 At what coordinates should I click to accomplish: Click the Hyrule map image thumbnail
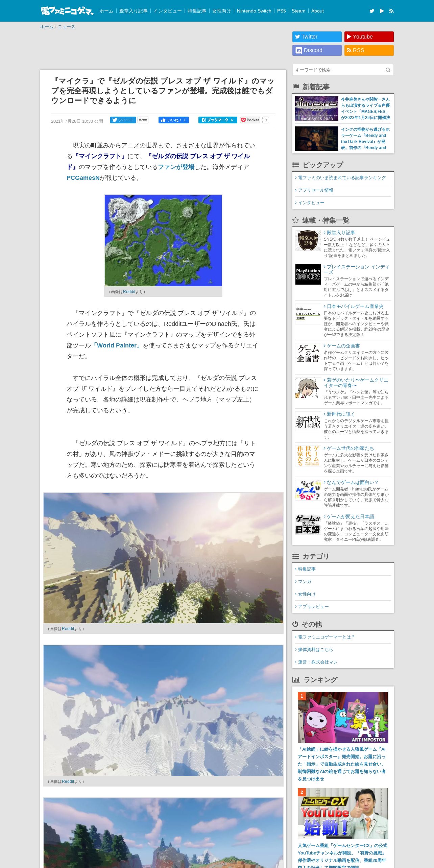point(163,241)
